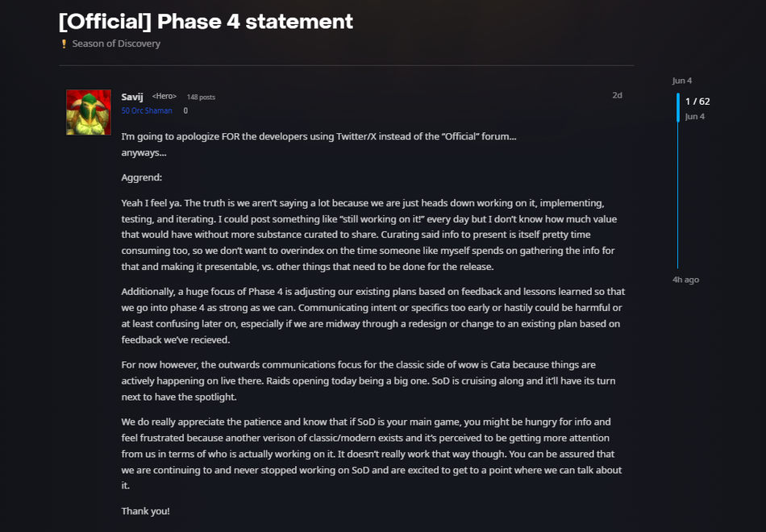766x532 pixels.
Task: Grab the blue timeline scroller handle
Action: [678, 107]
